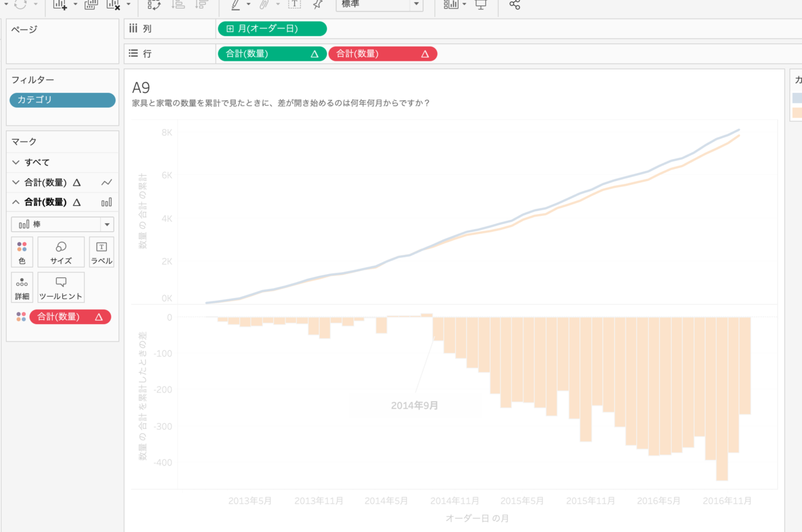The height and width of the screenshot is (532, 802).
Task: Select the A9 sheet title
Action: tap(140, 88)
